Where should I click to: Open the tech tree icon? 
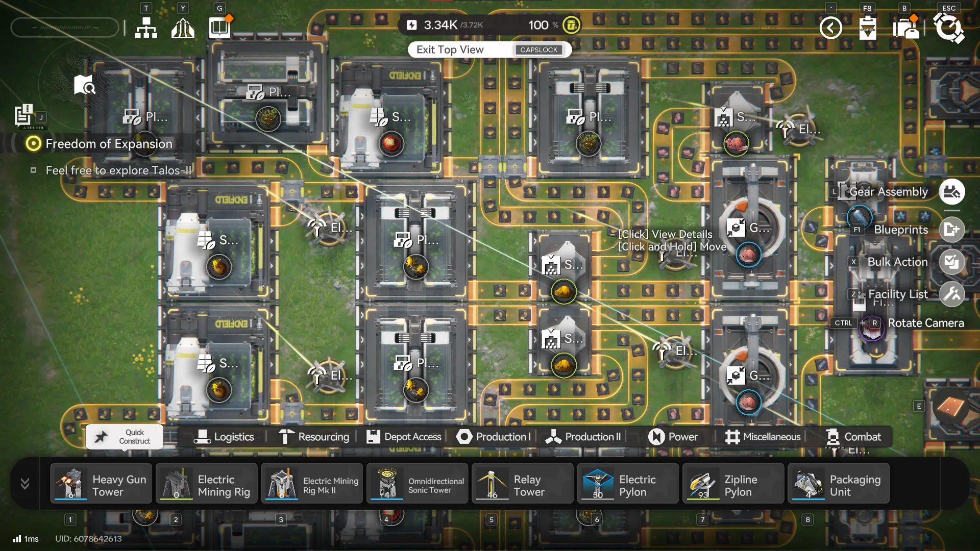[146, 28]
